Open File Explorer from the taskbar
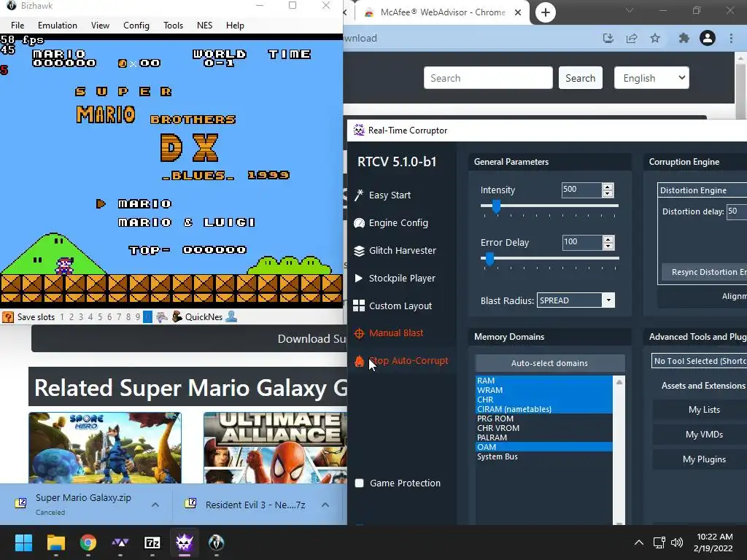This screenshot has height=560, width=747. coord(55,542)
